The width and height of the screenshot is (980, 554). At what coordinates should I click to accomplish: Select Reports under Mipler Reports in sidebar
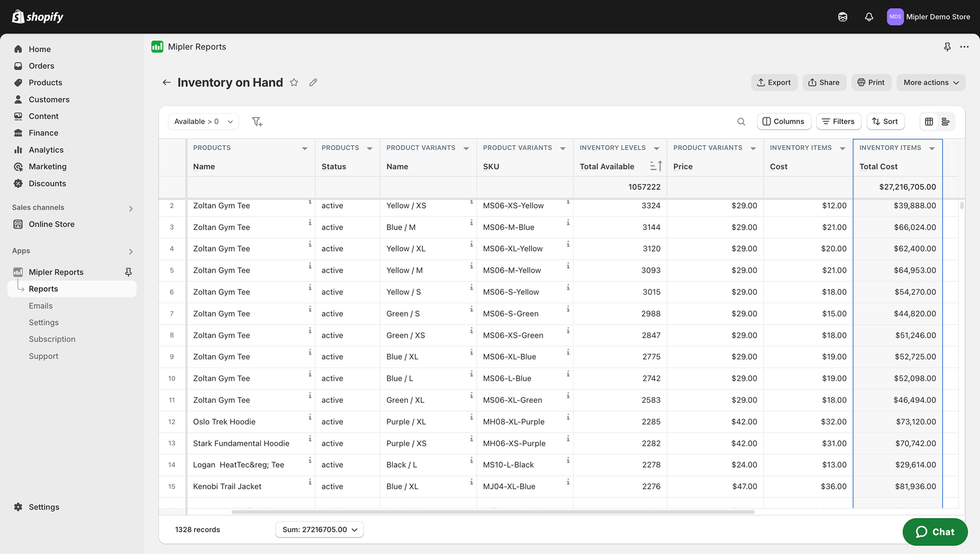(x=43, y=288)
